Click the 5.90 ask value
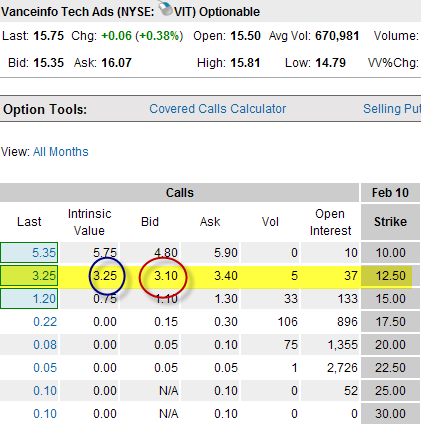The height and width of the screenshot is (425, 421). click(226, 253)
